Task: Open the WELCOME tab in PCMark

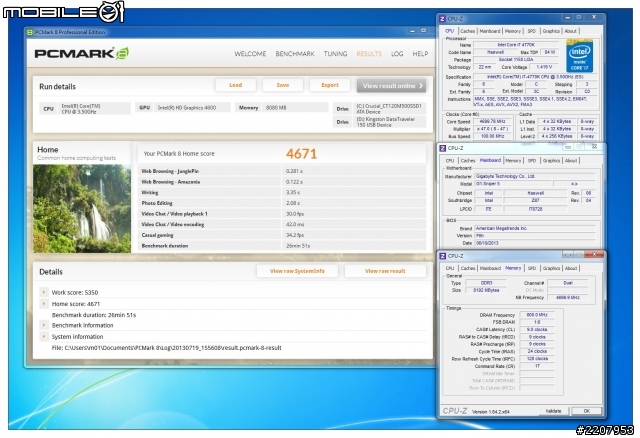Action: (x=250, y=54)
